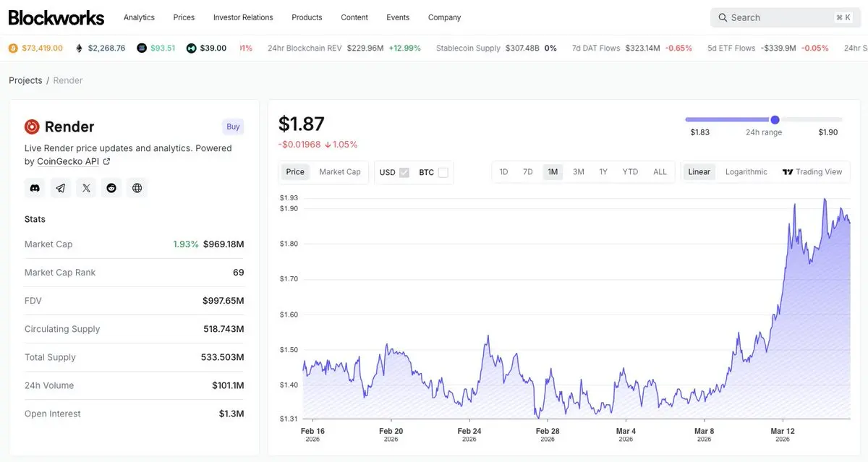
Task: Open the Render website globe icon
Action: click(x=137, y=188)
